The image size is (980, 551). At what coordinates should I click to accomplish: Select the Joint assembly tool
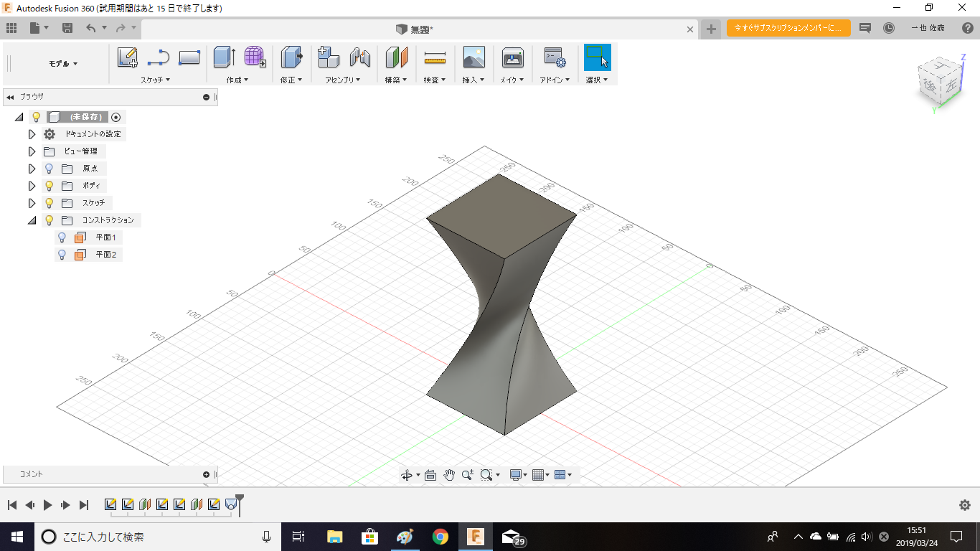(x=359, y=57)
